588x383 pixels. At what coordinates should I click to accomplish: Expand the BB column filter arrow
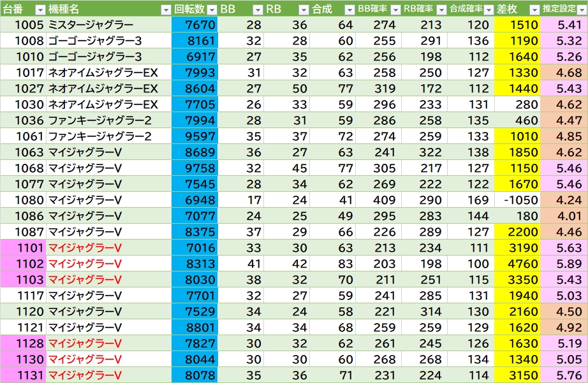258,10
